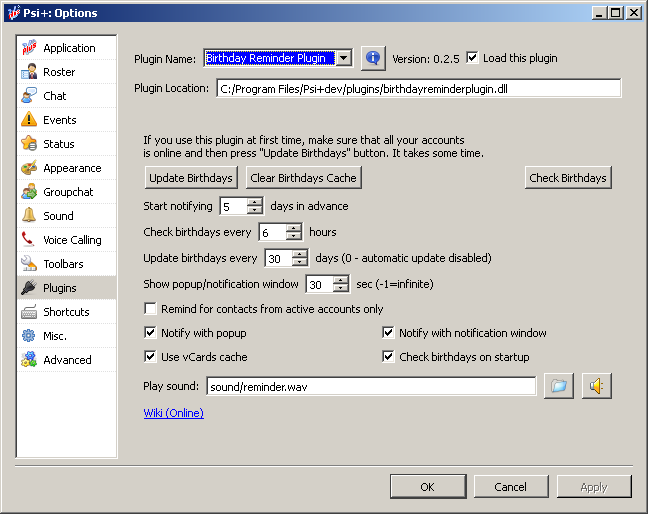Increase Start notifying days spinner value

pyautogui.click(x=255, y=202)
